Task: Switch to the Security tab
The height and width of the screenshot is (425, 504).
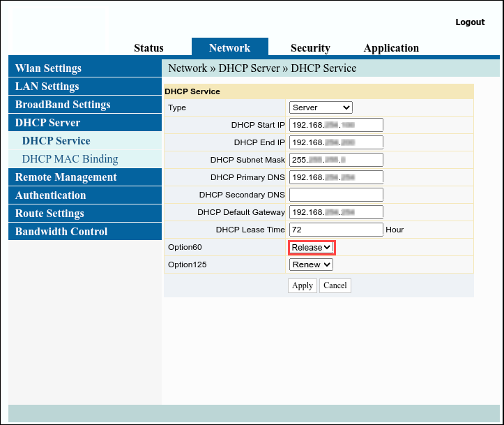Action: [310, 48]
